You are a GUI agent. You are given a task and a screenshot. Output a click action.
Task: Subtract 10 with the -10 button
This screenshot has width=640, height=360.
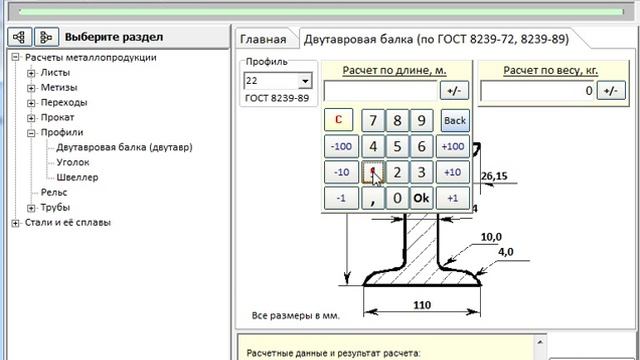tap(341, 172)
